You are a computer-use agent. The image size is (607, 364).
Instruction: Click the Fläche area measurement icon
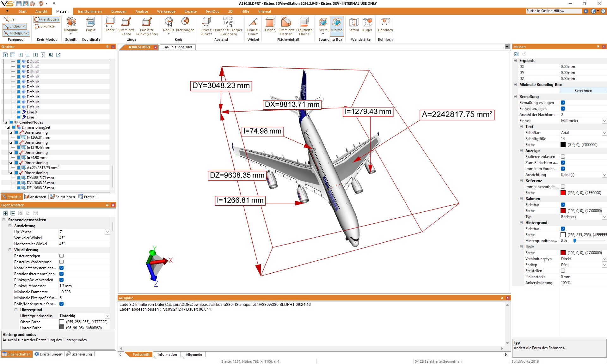click(270, 24)
